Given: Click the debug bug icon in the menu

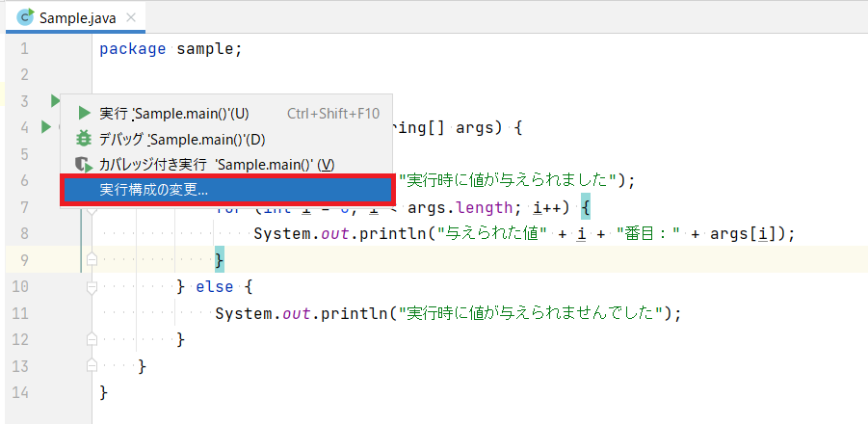Looking at the screenshot, I should (x=84, y=139).
